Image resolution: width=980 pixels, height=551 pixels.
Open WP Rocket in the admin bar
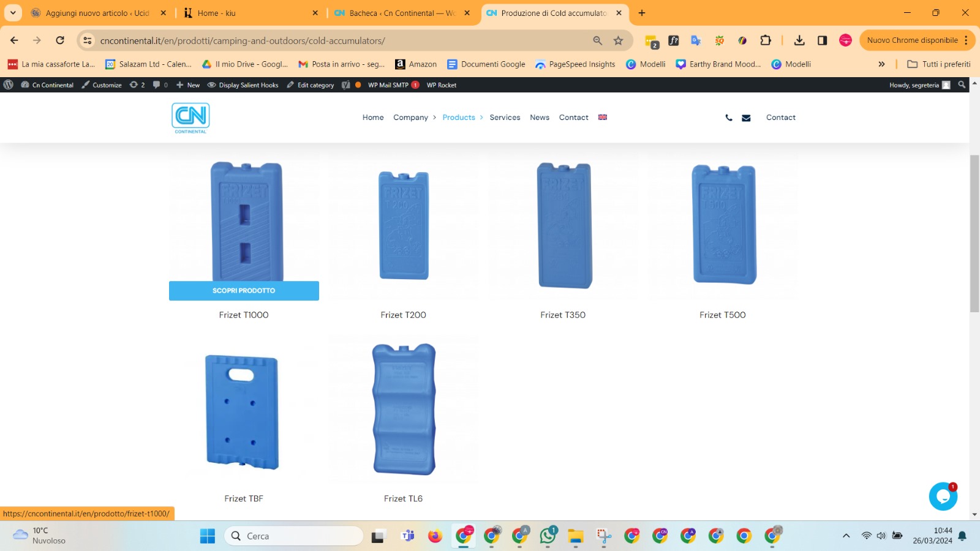tap(442, 85)
